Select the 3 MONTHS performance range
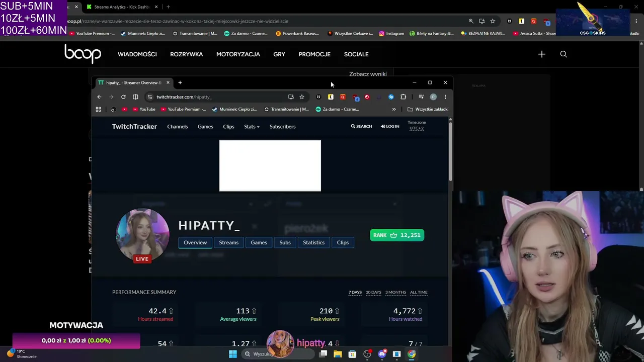 pos(395,292)
